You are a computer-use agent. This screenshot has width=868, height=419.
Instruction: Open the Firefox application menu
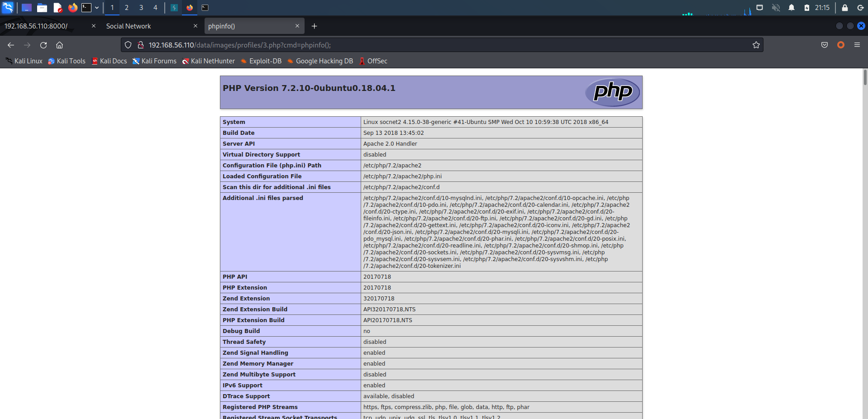click(857, 45)
